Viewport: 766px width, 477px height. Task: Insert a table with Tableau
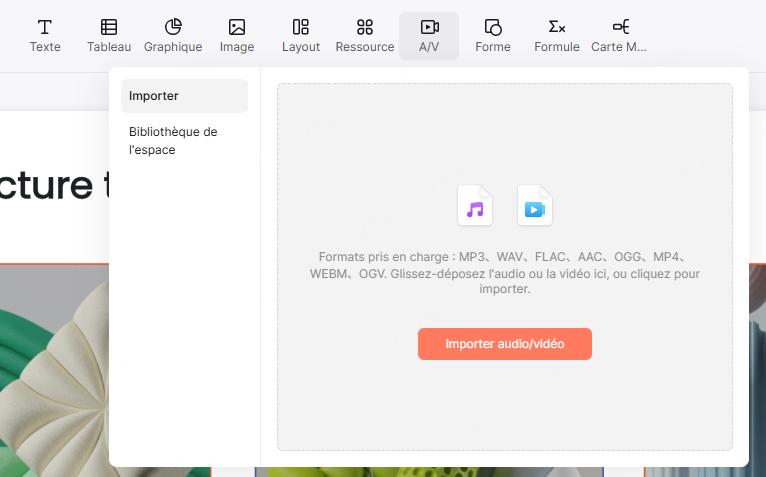[109, 35]
